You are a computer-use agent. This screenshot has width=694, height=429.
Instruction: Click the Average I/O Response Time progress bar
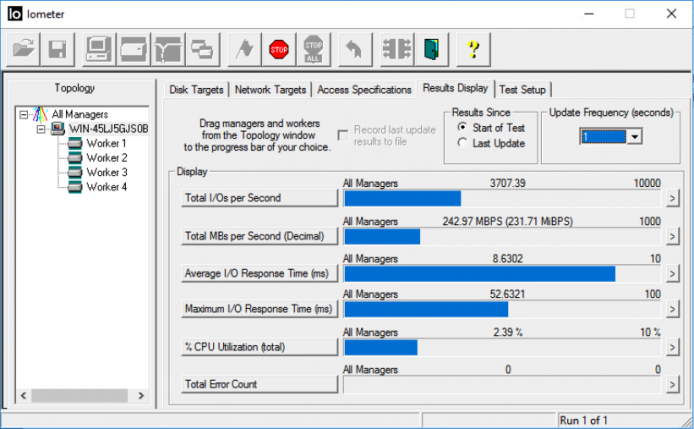(x=502, y=274)
